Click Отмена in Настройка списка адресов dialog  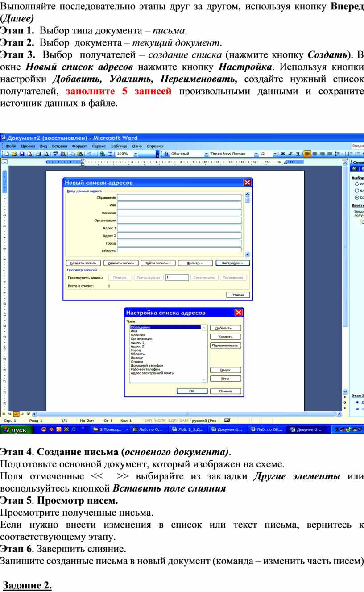point(225,391)
